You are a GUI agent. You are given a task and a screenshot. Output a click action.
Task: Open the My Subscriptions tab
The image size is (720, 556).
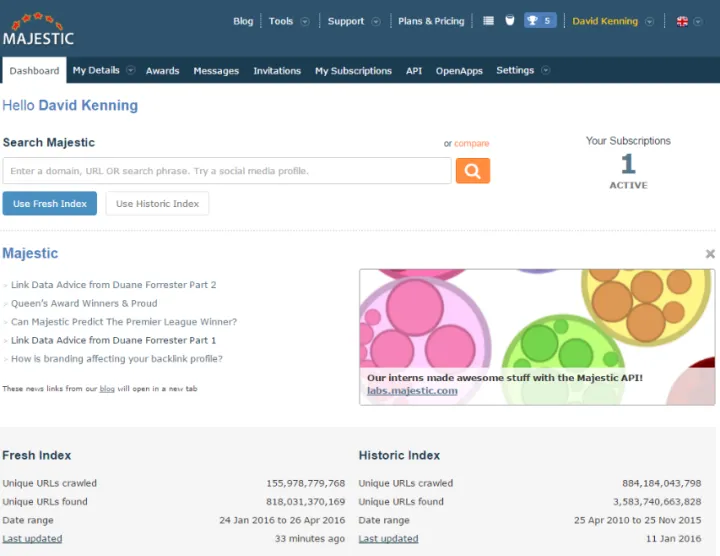coord(353,71)
